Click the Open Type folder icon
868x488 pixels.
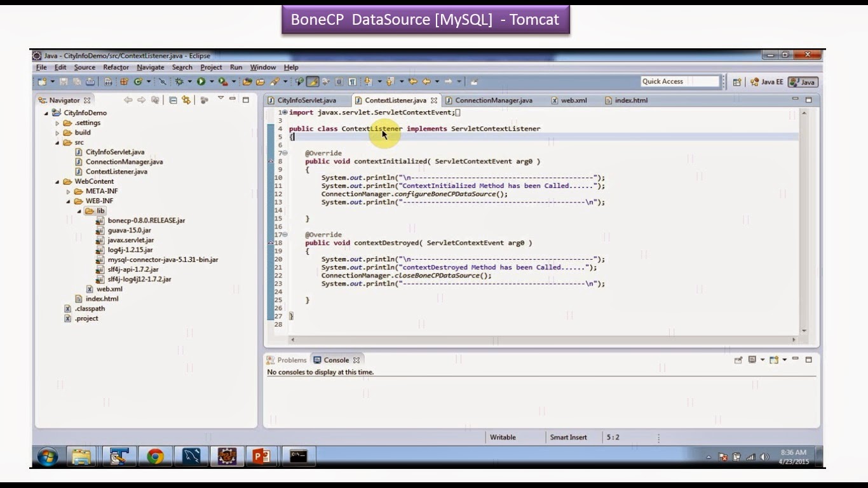pos(247,81)
